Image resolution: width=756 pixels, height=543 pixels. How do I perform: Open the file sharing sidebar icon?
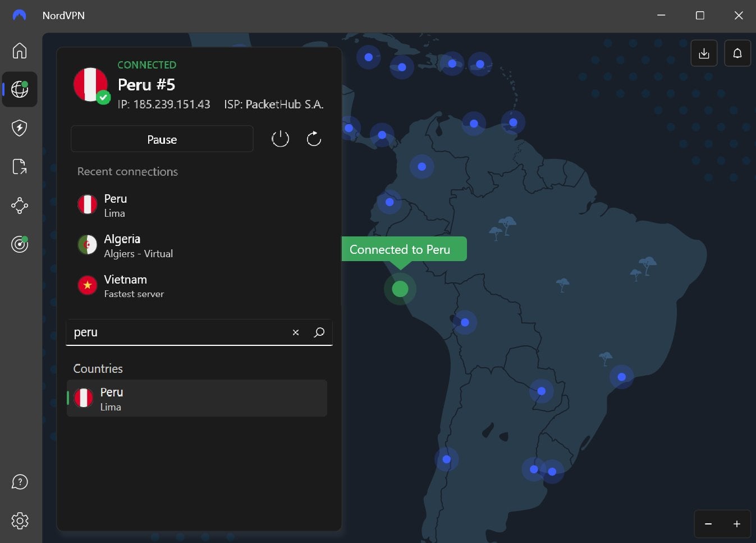tap(20, 167)
